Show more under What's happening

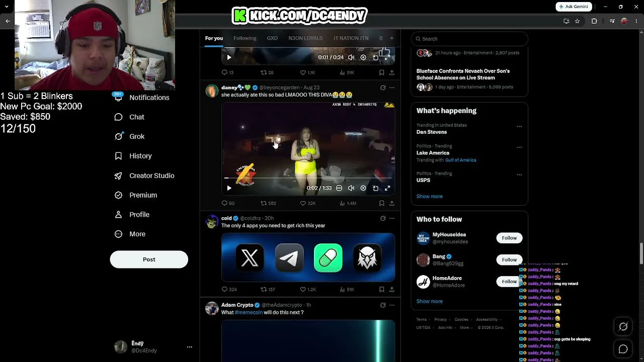430,196
